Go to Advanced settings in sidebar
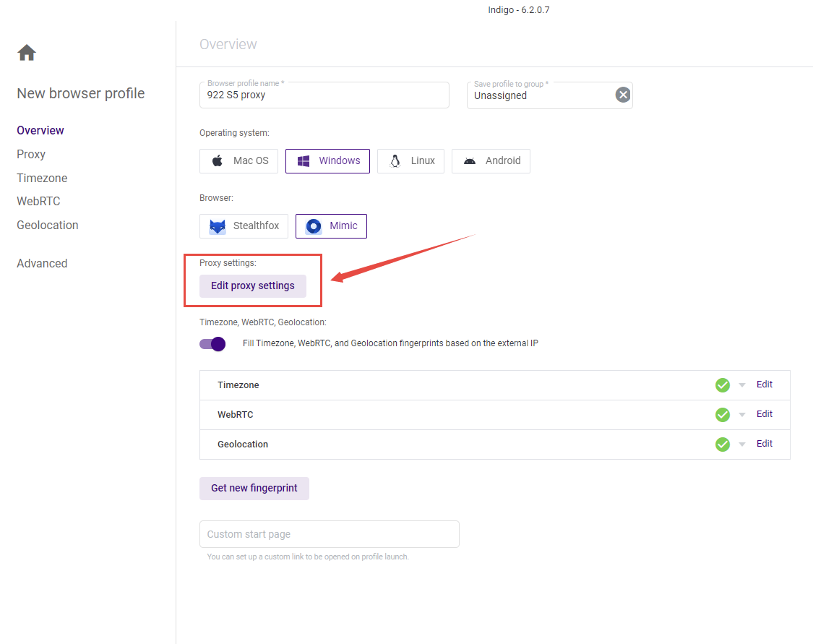 tap(42, 264)
